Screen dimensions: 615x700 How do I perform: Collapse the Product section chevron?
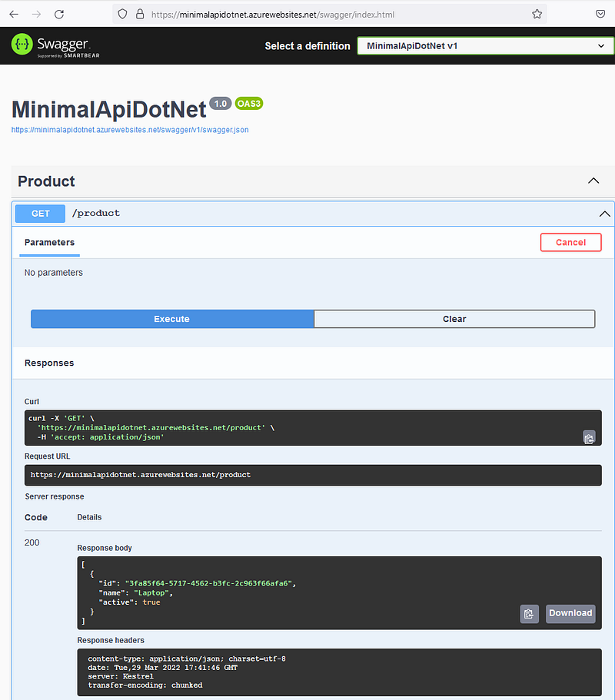pyautogui.click(x=593, y=181)
